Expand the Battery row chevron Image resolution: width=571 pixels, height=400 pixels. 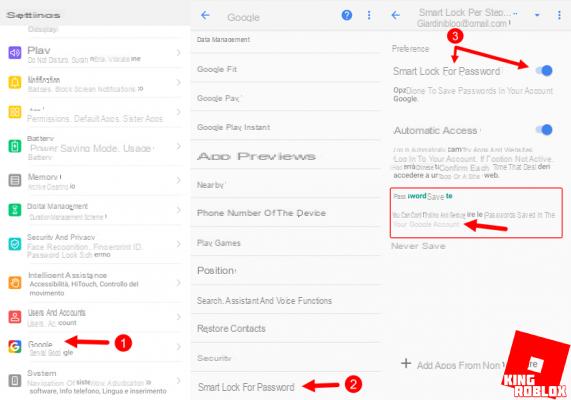click(179, 146)
